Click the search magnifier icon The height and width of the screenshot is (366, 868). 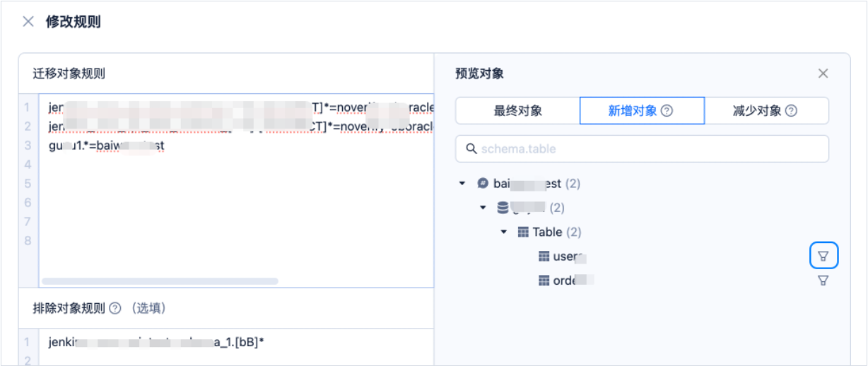471,149
